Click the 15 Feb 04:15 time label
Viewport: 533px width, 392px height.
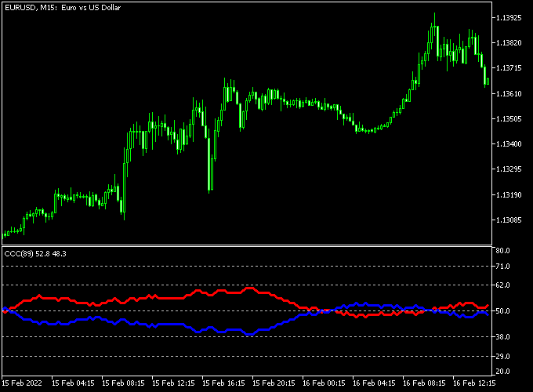73,383
